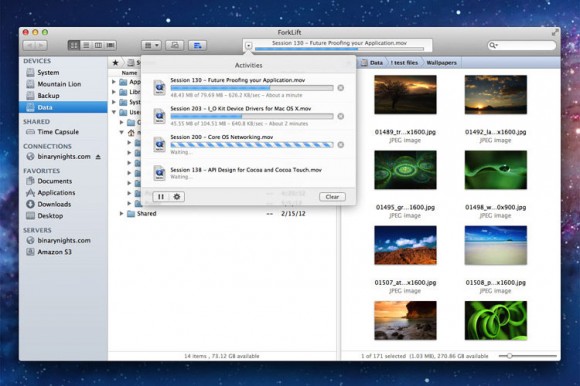580x386 pixels.
Task: Connect to binarynights.com under Servers
Action: point(64,240)
